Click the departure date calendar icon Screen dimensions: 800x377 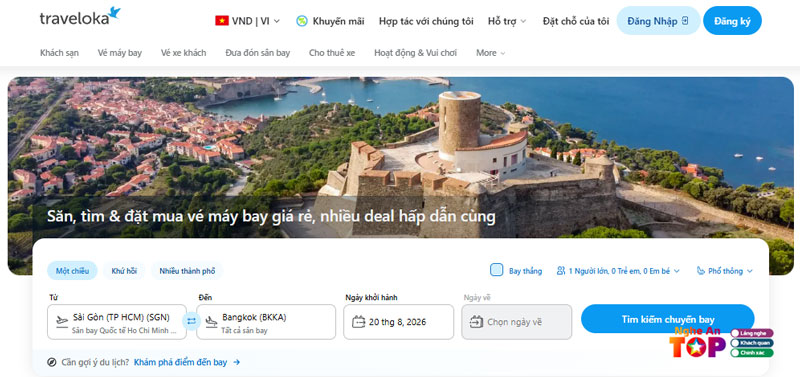[x=359, y=321]
